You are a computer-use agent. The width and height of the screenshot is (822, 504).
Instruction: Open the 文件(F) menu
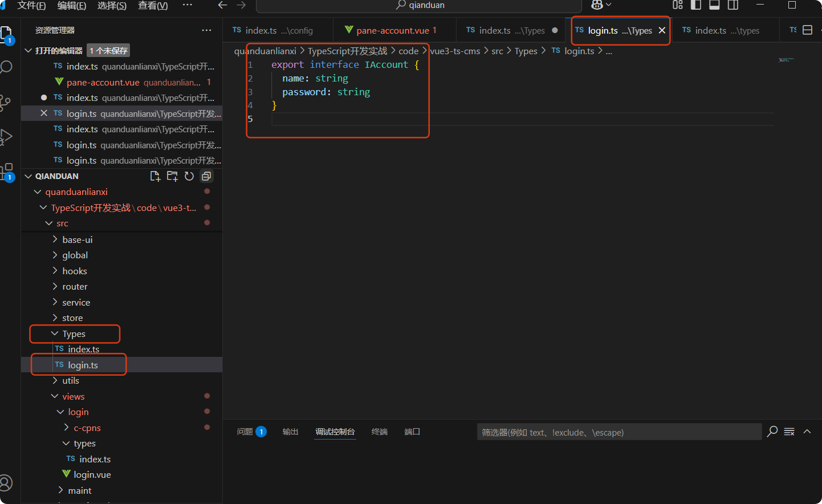click(31, 6)
